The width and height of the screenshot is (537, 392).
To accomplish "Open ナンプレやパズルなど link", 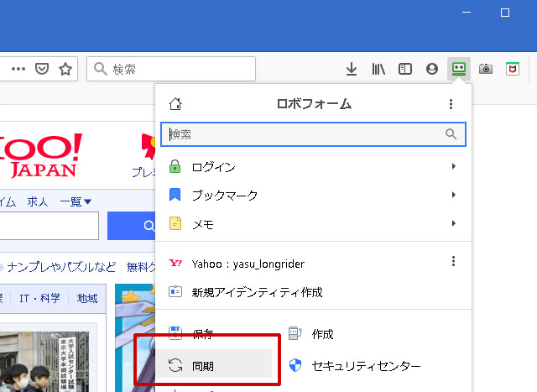I will coord(61,267).
